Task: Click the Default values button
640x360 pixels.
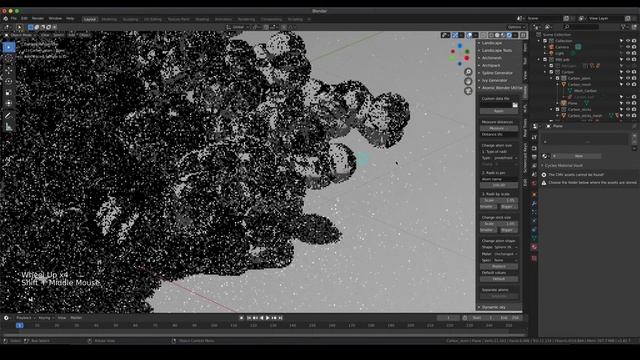Action: click(499, 279)
